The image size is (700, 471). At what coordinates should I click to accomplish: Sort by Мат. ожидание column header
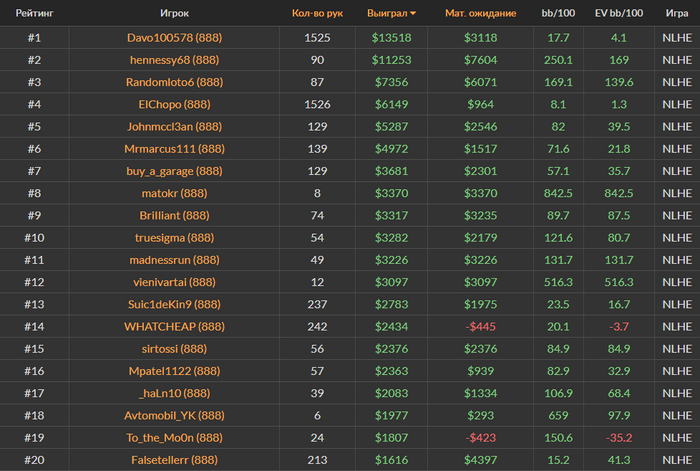[x=480, y=13]
